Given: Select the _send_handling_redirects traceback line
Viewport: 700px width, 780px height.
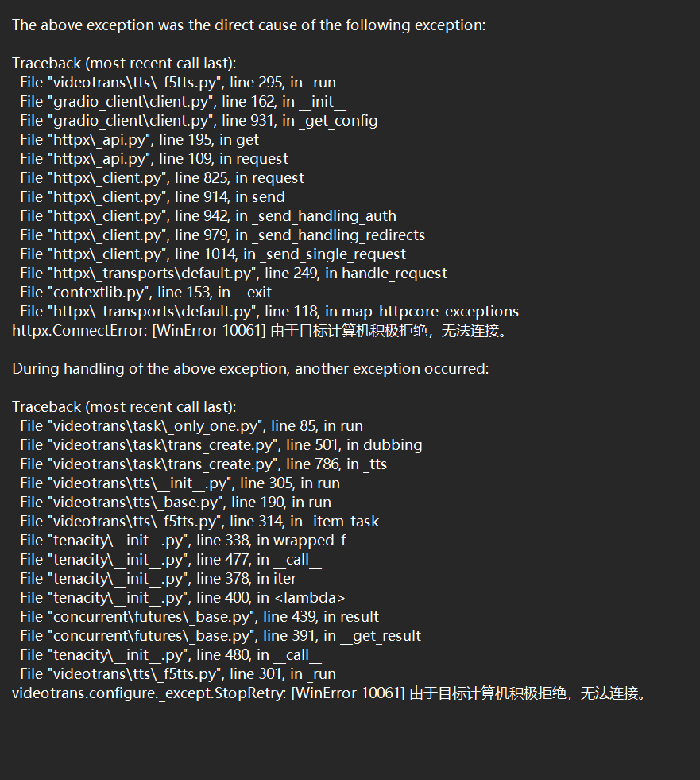Looking at the screenshot, I should click(222, 235).
